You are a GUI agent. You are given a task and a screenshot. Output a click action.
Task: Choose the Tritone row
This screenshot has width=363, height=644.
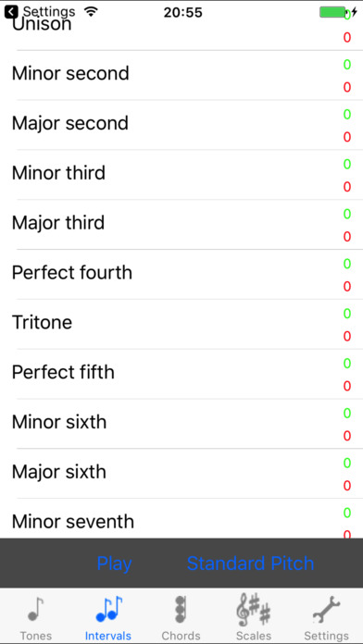click(x=181, y=325)
